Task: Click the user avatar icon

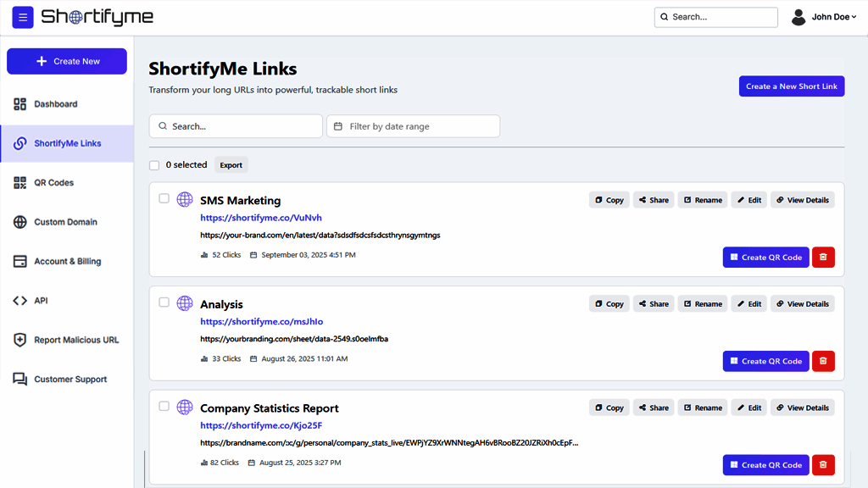Action: [x=798, y=17]
